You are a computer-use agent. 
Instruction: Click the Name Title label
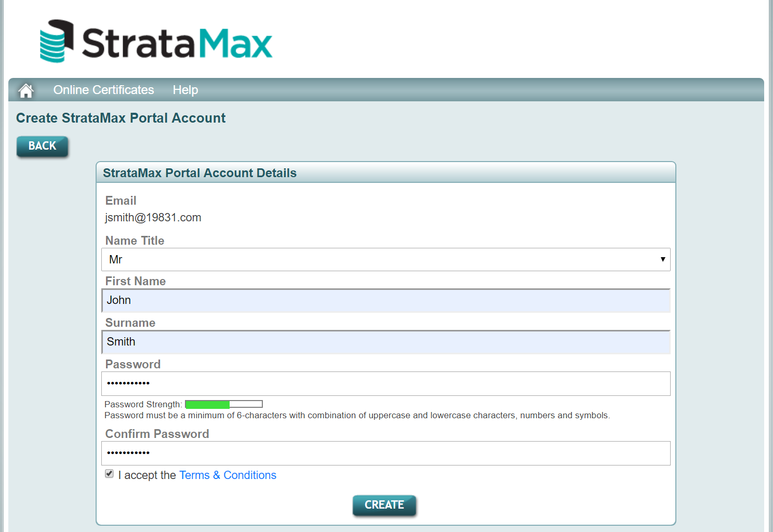(135, 241)
